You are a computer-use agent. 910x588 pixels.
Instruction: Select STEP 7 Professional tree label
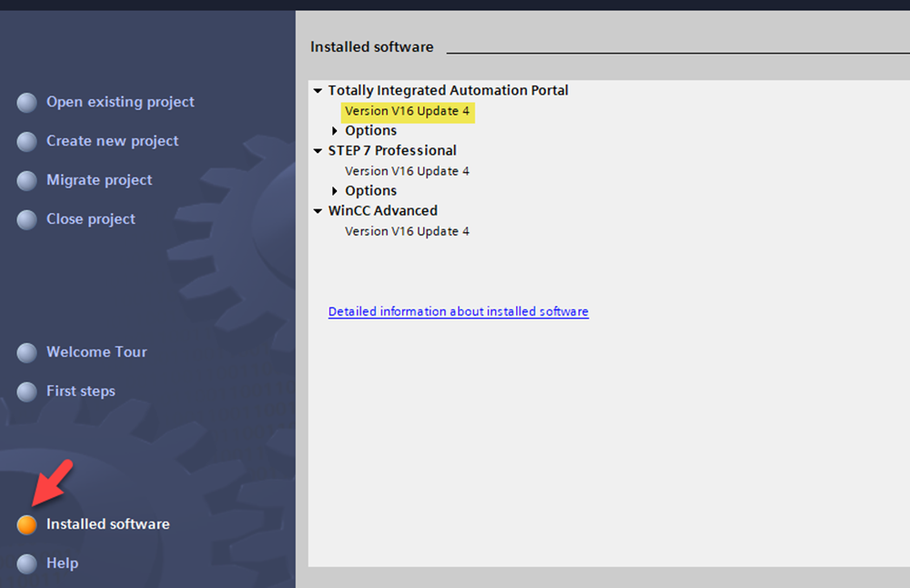tap(392, 150)
